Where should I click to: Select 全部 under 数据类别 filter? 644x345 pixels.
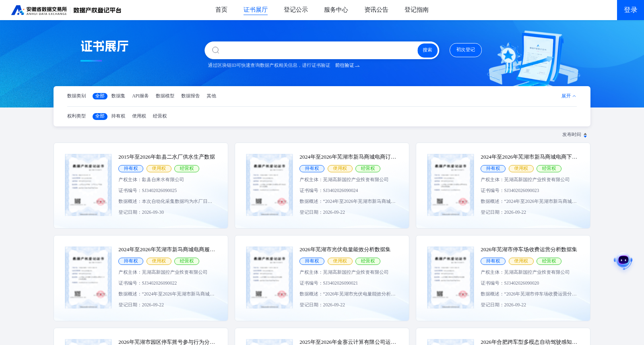100,96
